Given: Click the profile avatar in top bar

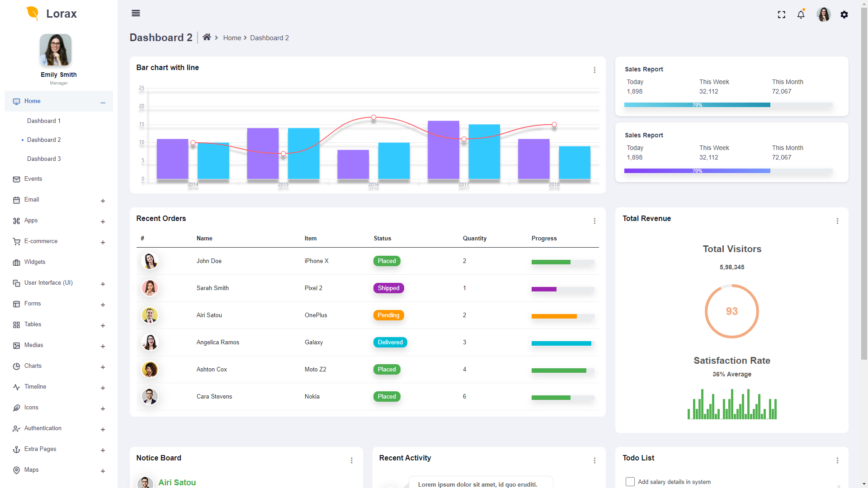Looking at the screenshot, I should point(823,14).
